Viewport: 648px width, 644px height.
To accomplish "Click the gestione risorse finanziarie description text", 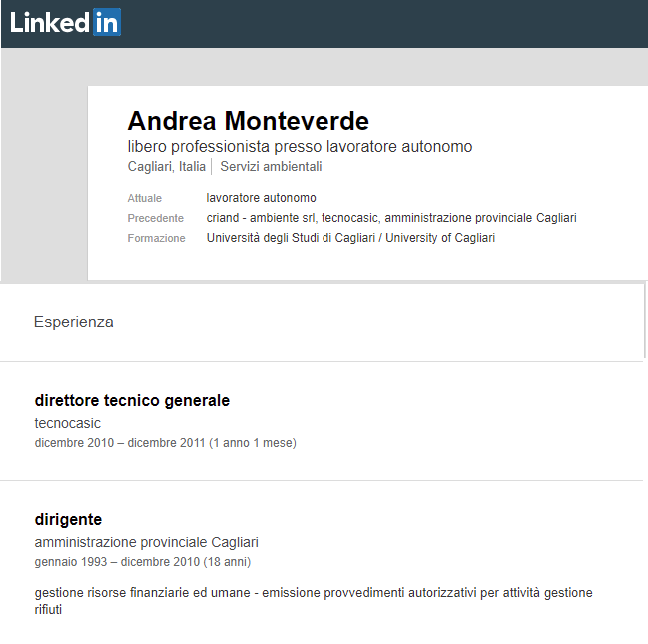I will pos(314,601).
